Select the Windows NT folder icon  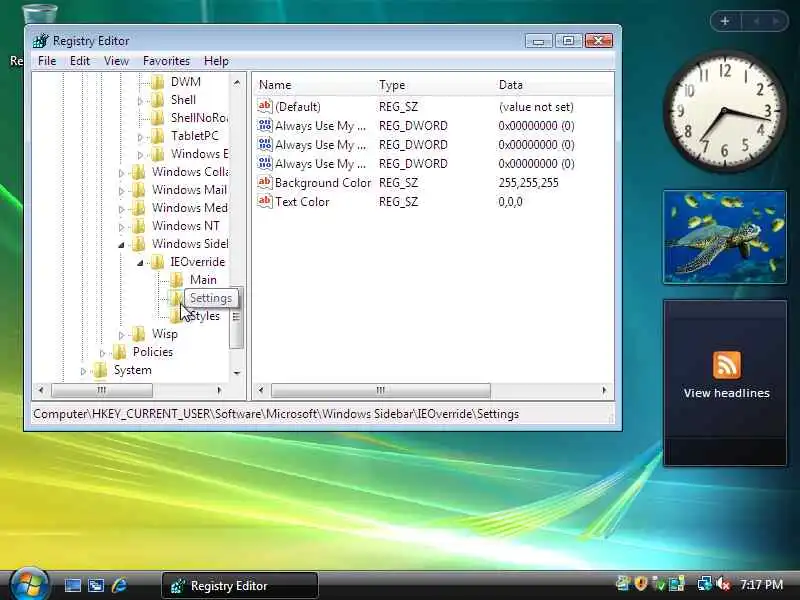pos(138,226)
